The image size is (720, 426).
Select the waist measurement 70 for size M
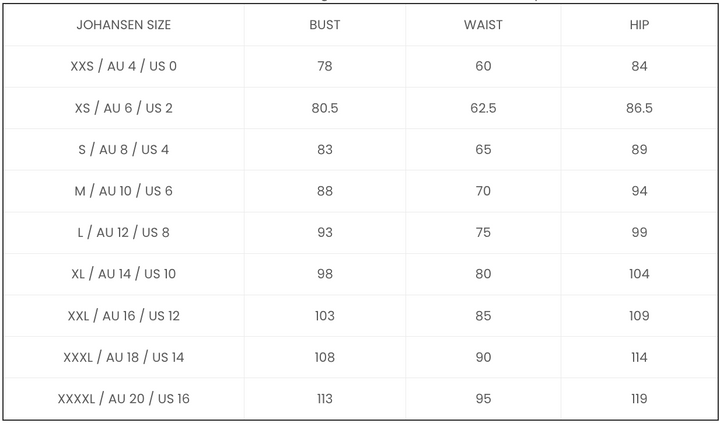(483, 191)
